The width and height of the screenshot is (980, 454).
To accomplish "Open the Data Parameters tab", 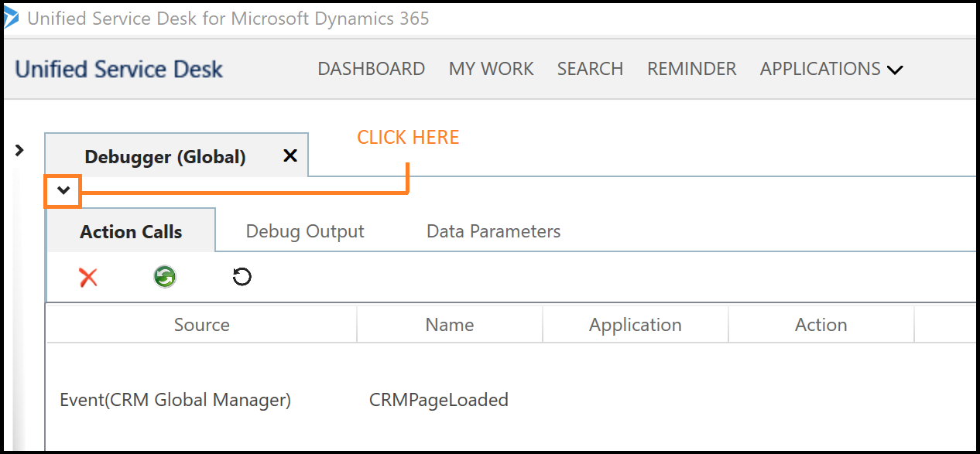I will [x=492, y=230].
